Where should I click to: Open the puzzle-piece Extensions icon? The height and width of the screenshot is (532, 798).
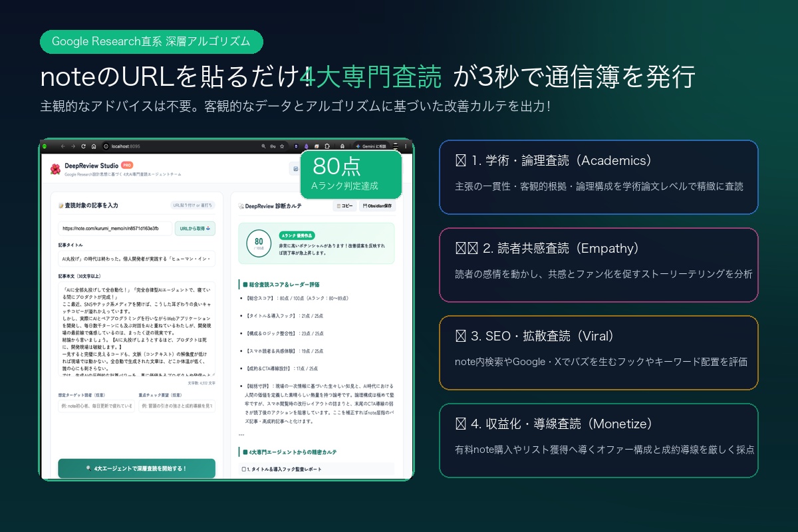coord(327,146)
